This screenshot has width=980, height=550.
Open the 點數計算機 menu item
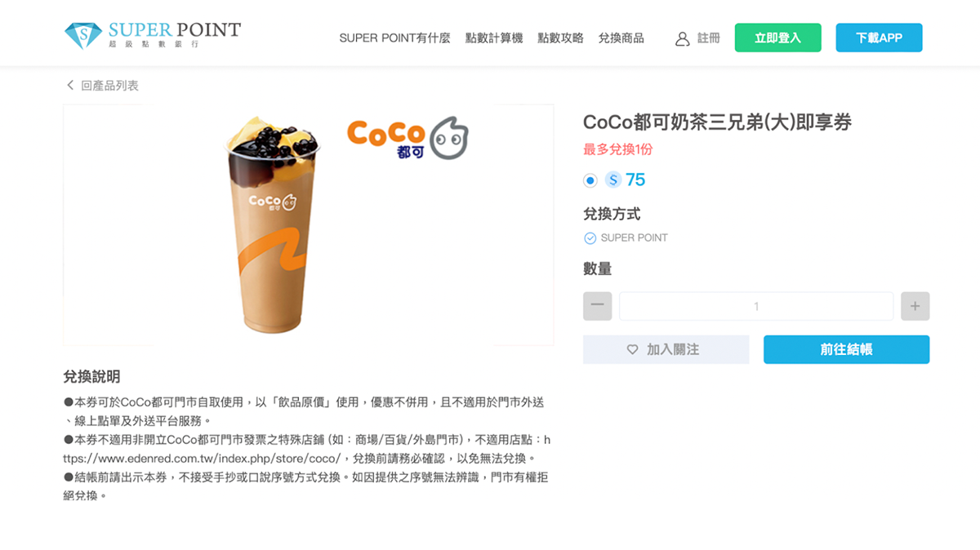[494, 38]
